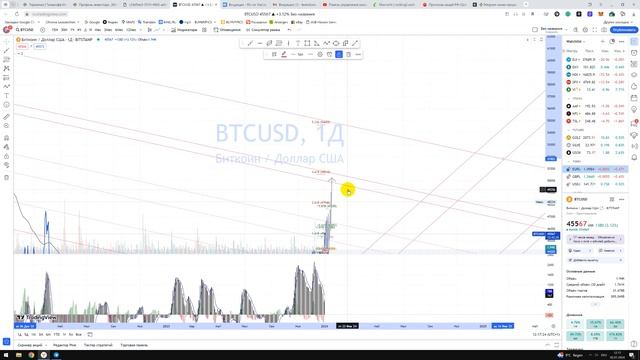Open the line thickness dropdown in drawing toolbar

297,54
